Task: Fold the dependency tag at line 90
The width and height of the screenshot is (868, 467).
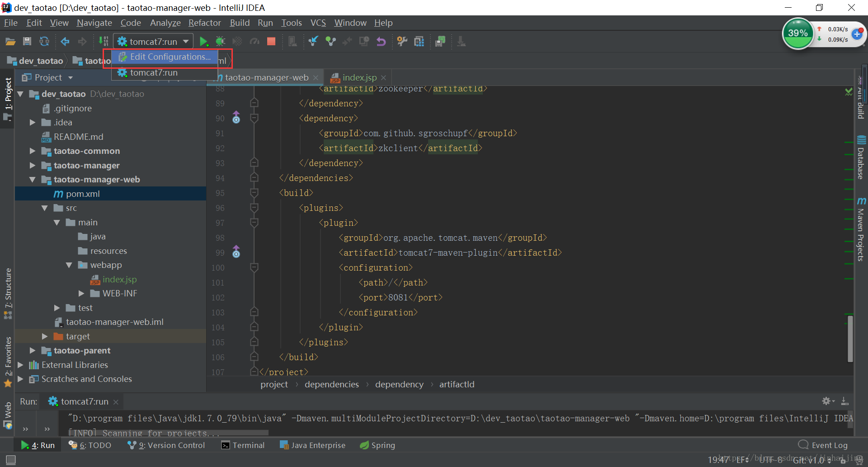Action: pyautogui.click(x=254, y=119)
